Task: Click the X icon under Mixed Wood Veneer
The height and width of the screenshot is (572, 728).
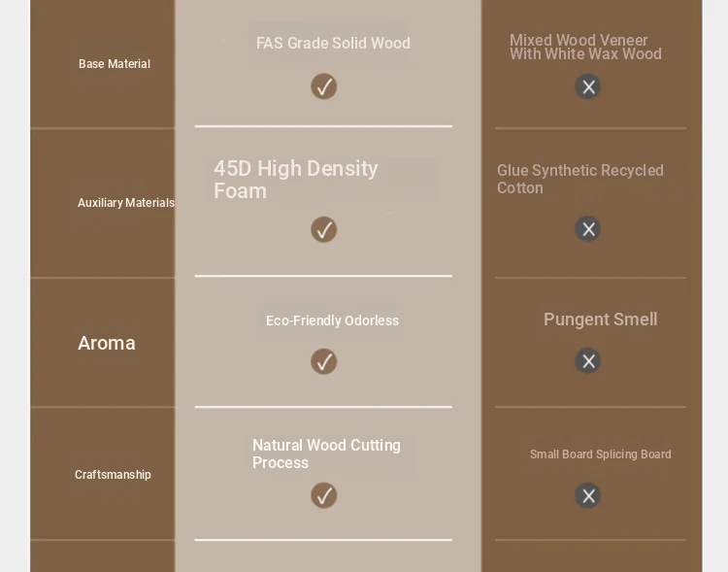Action: [x=588, y=86]
